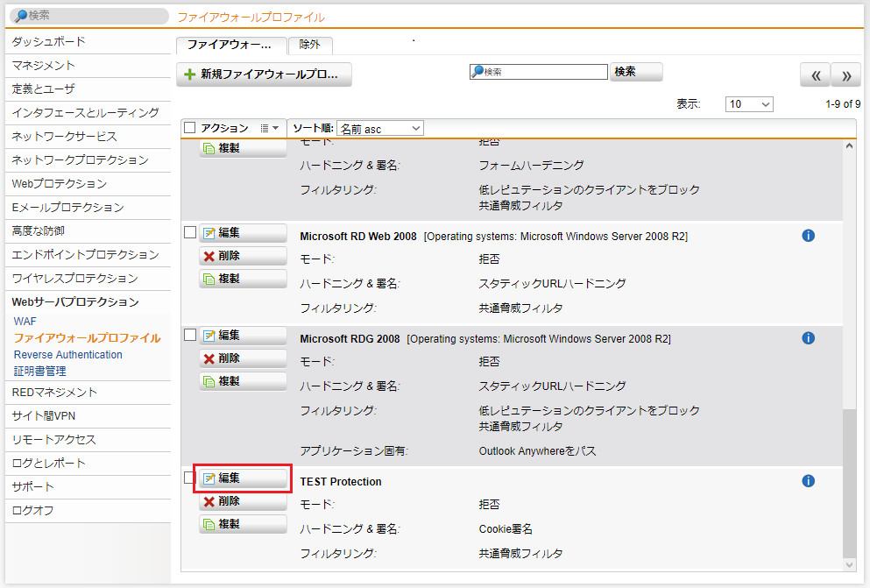Click the Cookie署名 value
The height and width of the screenshot is (588, 870).
[506, 529]
